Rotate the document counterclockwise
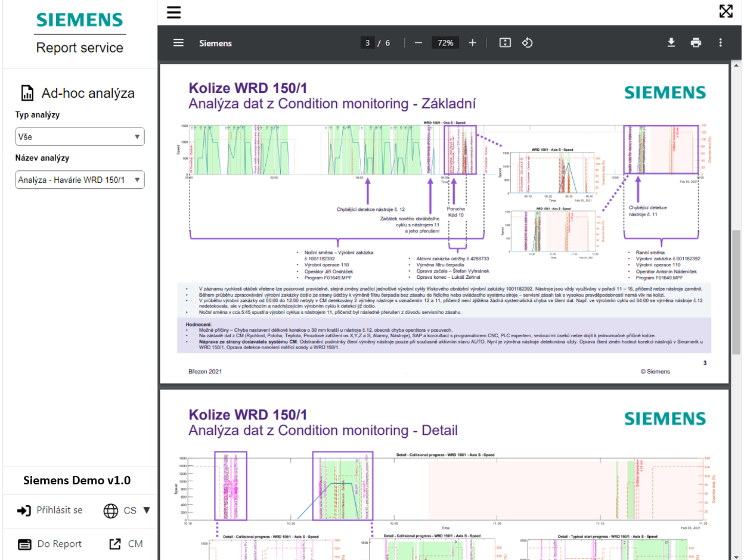Screen dimensions: 744x560 528,42
